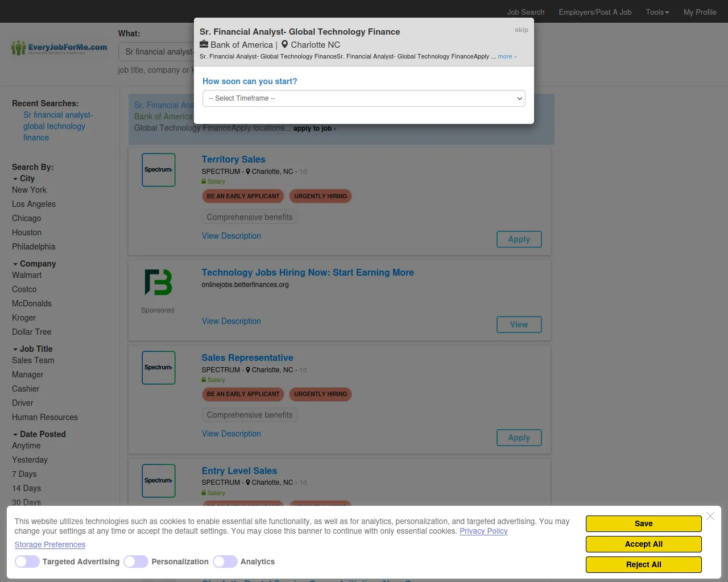Screen dimensions: 728x582
Task: Click the apply to job link in the highlighted listing
Action: (314, 128)
